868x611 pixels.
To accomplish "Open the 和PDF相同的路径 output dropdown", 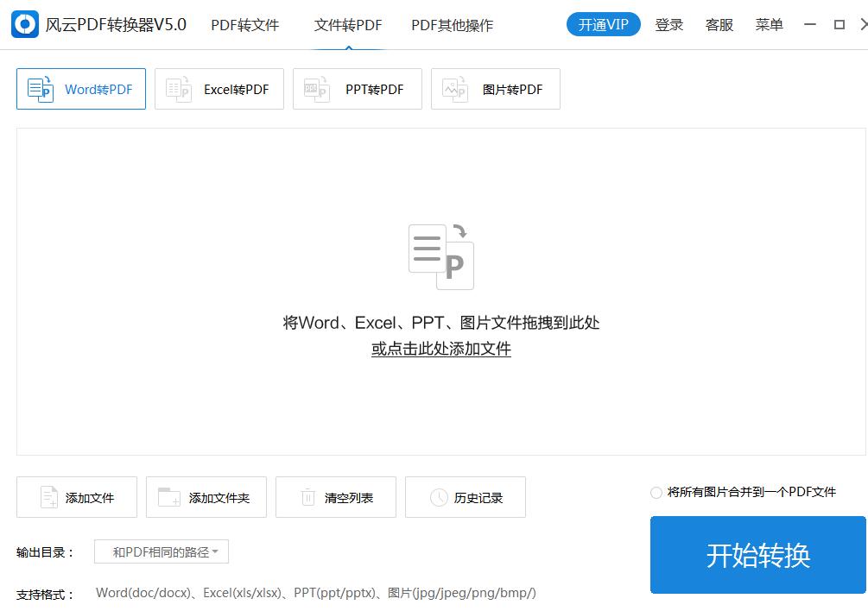I will point(162,551).
